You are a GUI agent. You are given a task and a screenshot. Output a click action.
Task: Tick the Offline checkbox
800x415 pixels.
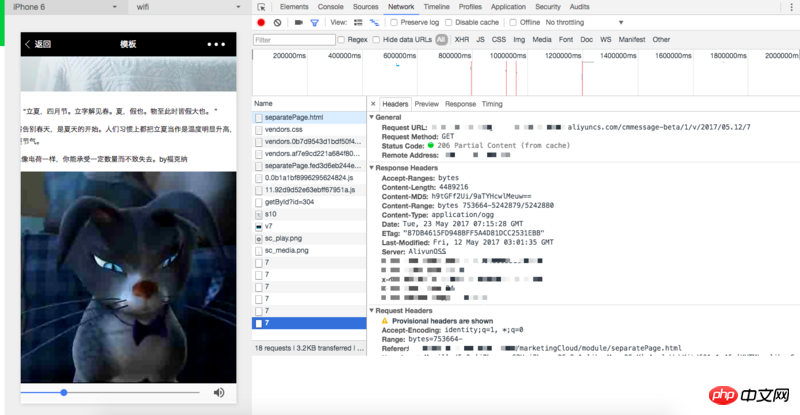pyautogui.click(x=513, y=22)
